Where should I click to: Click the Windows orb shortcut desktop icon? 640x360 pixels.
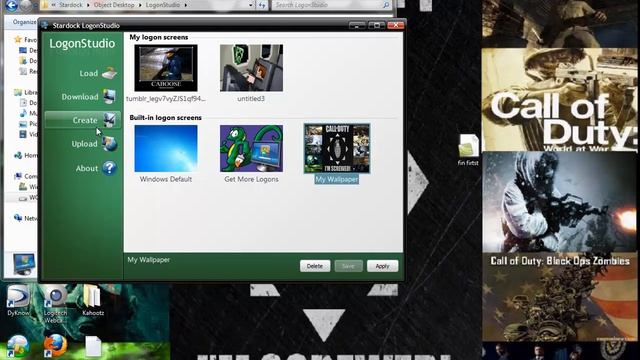[18, 346]
